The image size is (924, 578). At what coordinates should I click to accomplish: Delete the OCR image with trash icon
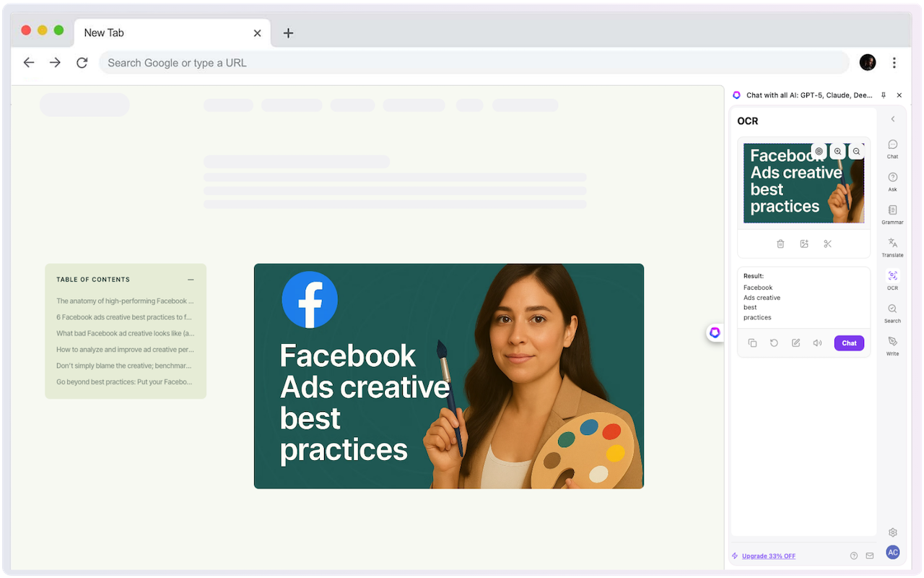pyautogui.click(x=780, y=244)
